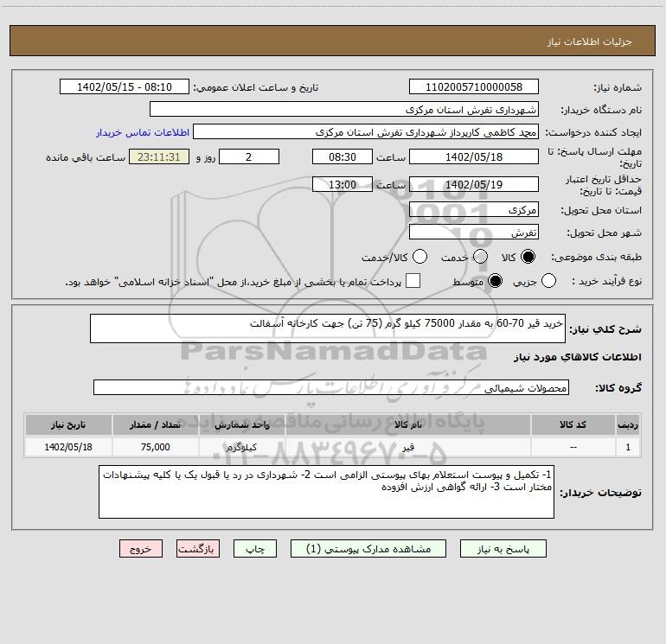Click the توضیحات خریدار text area
Image resolution: width=666 pixels, height=644 pixels.
click(326, 492)
